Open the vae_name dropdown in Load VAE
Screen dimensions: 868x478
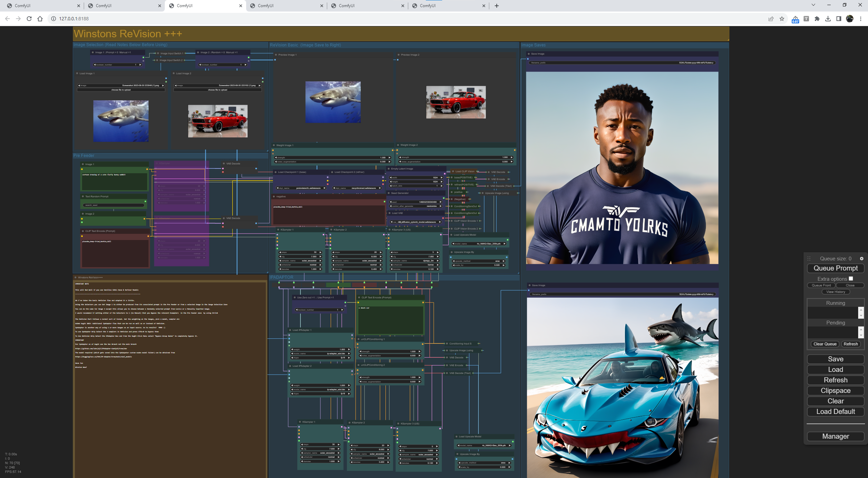click(x=416, y=222)
